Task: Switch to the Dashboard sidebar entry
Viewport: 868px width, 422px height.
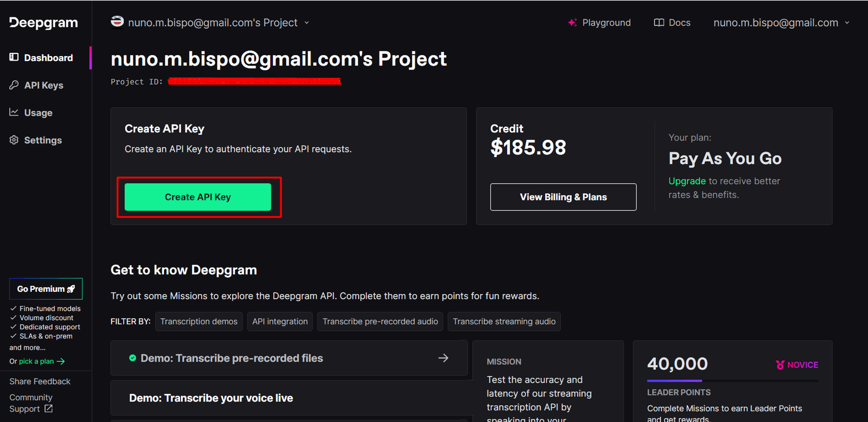Action: coord(48,57)
